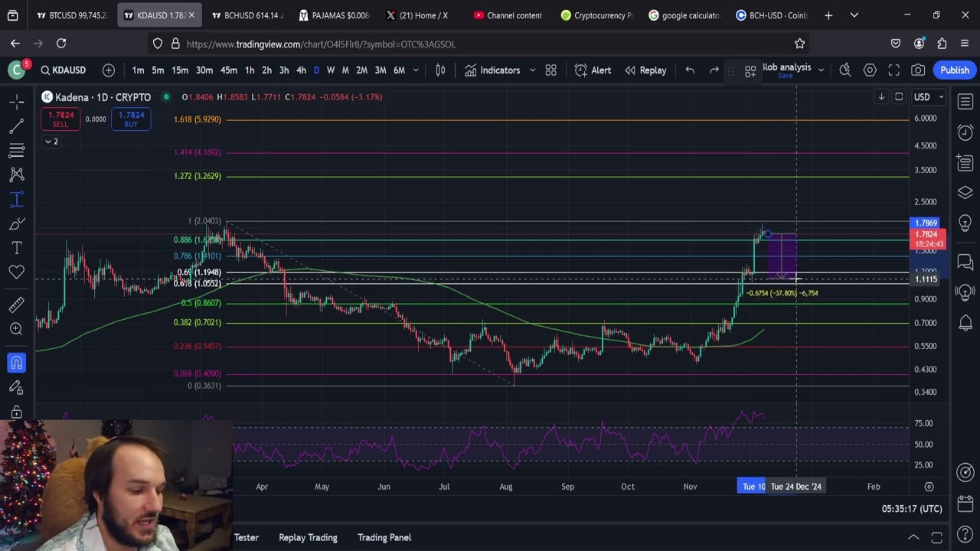
Task: Select the brush drawing tool
Action: [x=17, y=223]
